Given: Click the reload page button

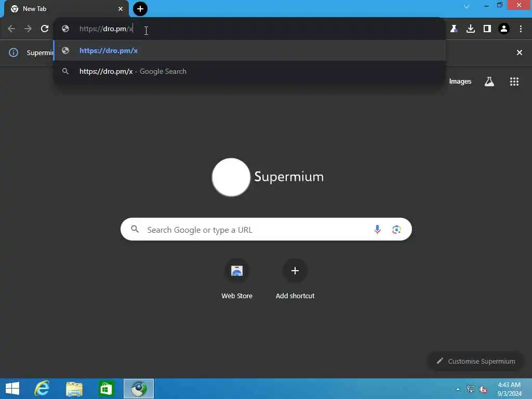Looking at the screenshot, I should click(45, 29).
